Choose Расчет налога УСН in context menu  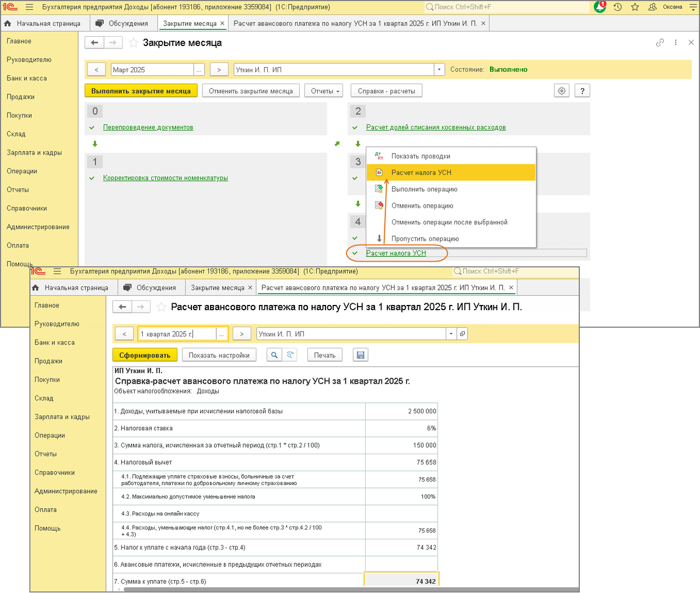[x=451, y=173]
